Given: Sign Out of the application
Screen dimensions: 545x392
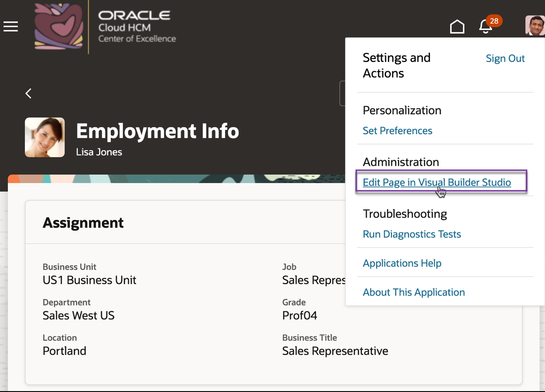Looking at the screenshot, I should coord(505,59).
